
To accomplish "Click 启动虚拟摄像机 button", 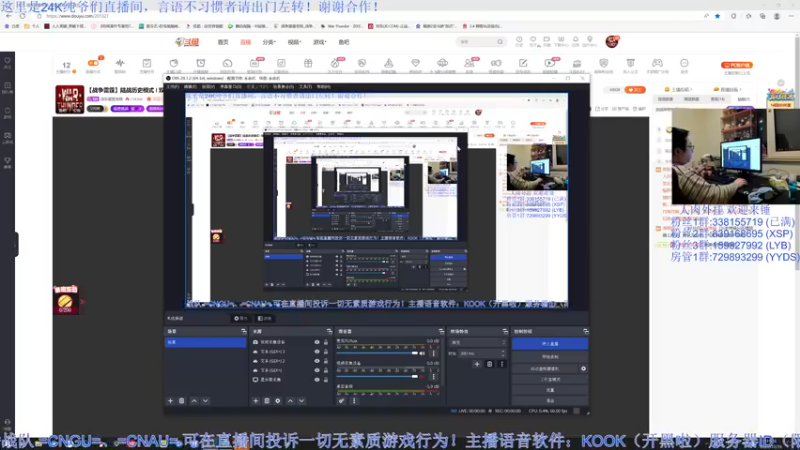I will [x=545, y=368].
